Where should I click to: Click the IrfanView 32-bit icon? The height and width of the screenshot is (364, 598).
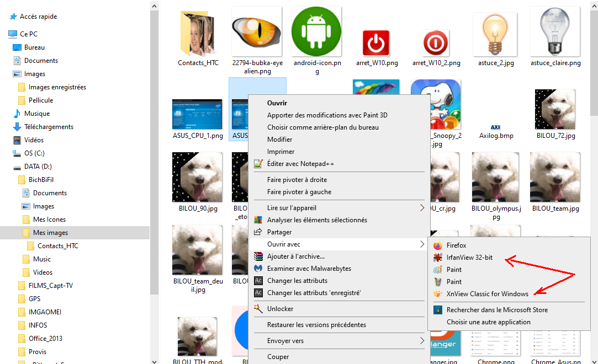437,258
